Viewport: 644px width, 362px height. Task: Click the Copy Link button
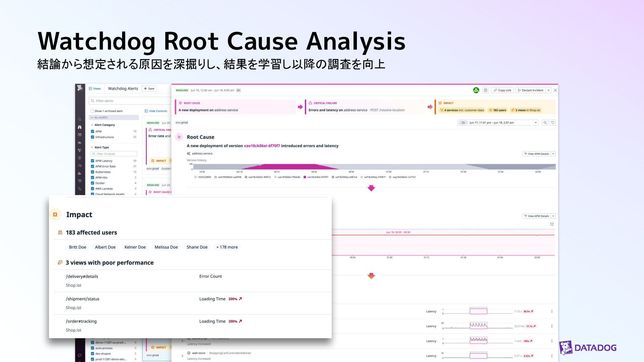[x=502, y=90]
